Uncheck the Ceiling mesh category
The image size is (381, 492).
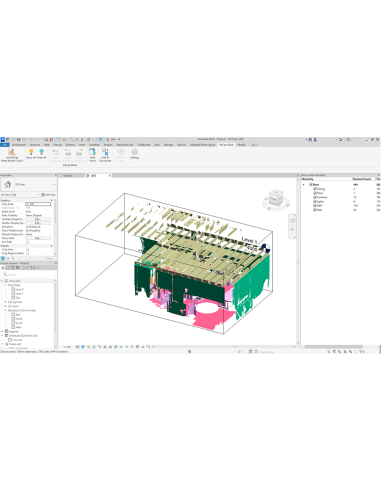(x=315, y=189)
